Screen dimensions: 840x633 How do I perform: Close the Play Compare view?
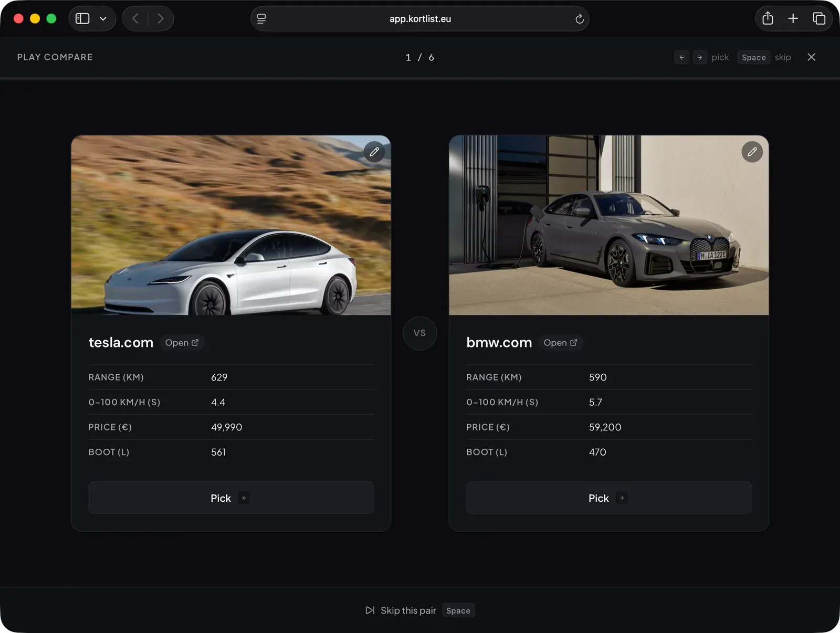pyautogui.click(x=811, y=57)
